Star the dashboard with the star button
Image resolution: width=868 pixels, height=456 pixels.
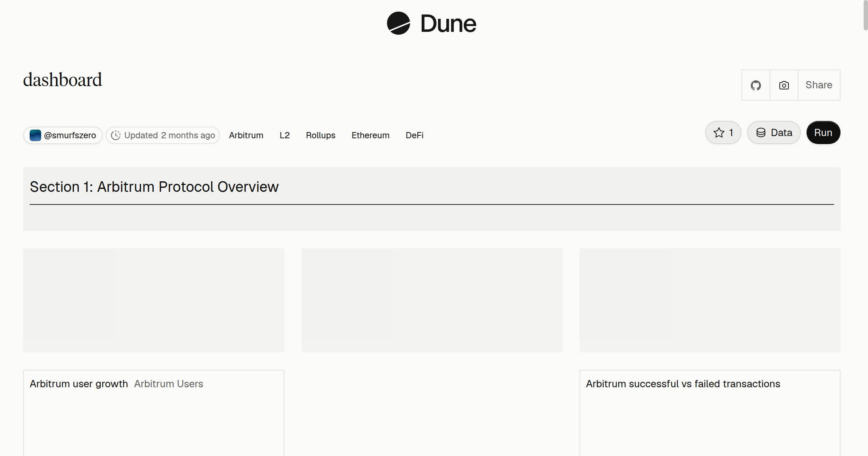[723, 132]
